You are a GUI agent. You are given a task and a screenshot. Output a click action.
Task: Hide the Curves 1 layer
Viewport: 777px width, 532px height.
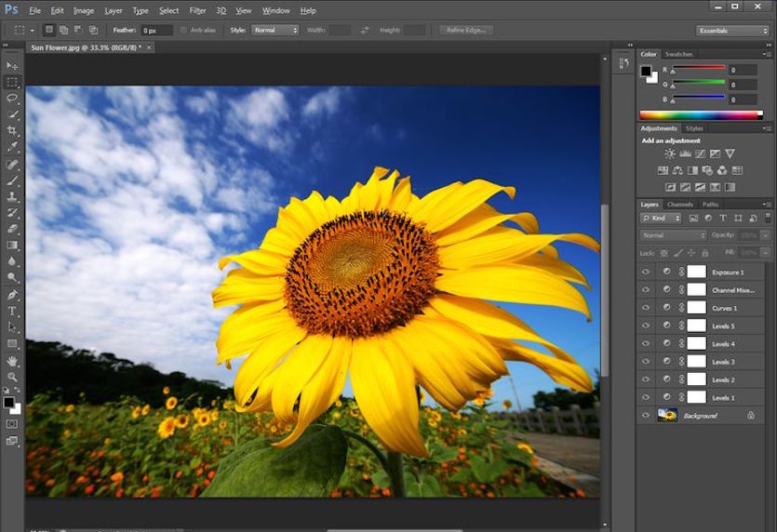pos(645,308)
